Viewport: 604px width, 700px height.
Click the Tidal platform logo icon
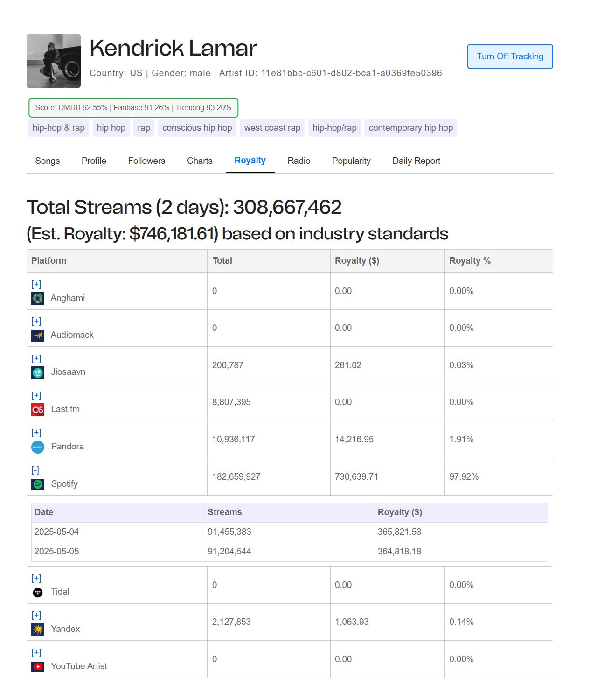(x=38, y=592)
